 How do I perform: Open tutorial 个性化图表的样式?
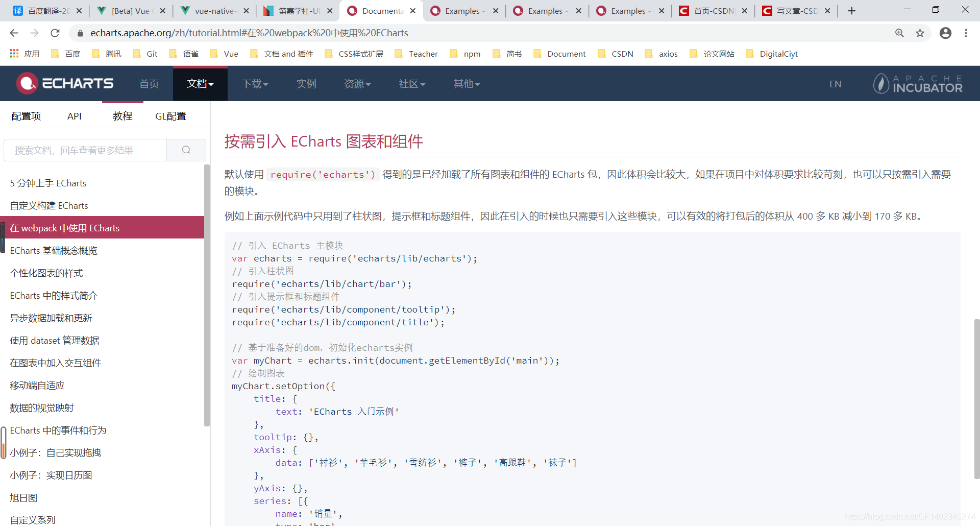(102, 273)
